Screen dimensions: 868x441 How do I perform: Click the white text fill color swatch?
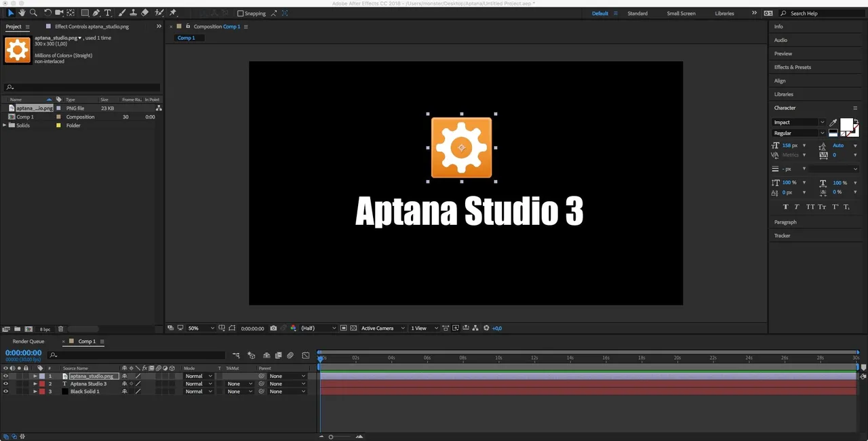[846, 124]
